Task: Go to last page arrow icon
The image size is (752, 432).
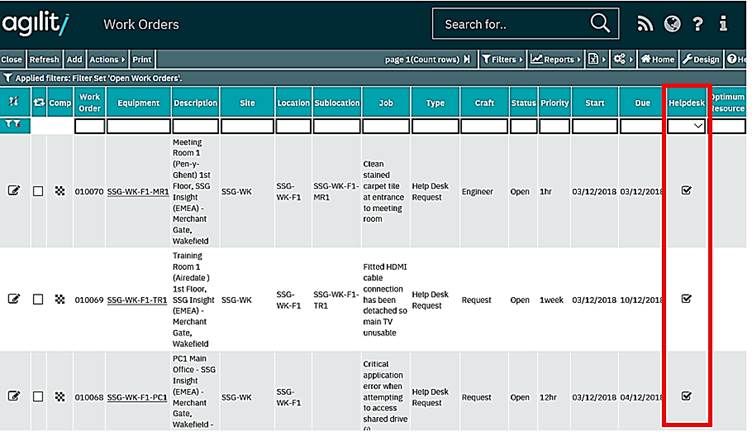Action: coord(466,60)
